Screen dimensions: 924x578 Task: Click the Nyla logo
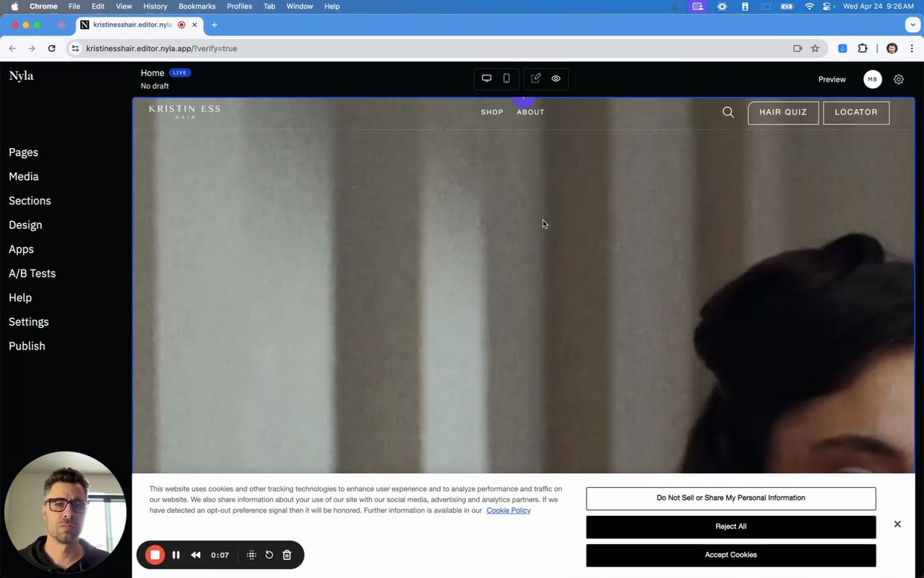pyautogui.click(x=21, y=76)
